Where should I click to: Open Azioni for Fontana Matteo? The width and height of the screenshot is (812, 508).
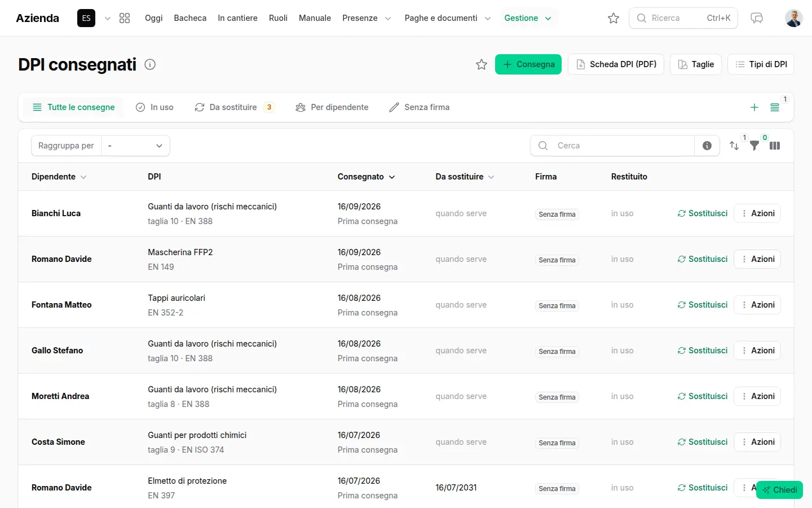[757, 305]
